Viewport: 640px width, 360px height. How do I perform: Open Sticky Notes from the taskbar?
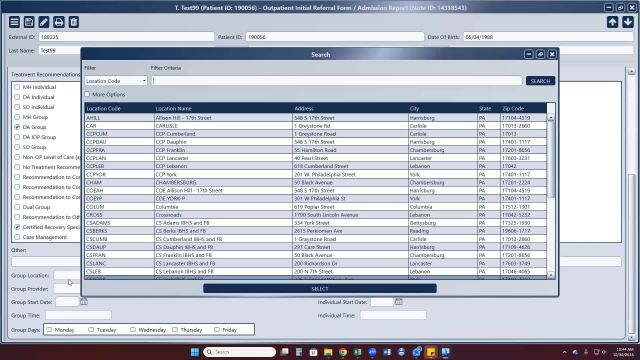point(431,352)
